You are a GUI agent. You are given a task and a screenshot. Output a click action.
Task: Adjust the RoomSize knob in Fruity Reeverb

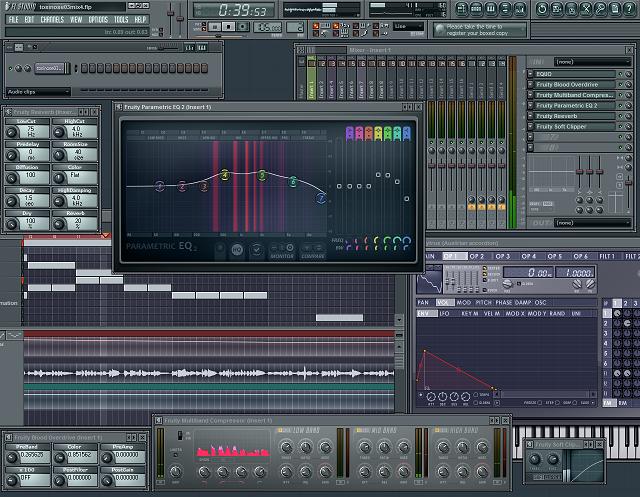click(60, 155)
